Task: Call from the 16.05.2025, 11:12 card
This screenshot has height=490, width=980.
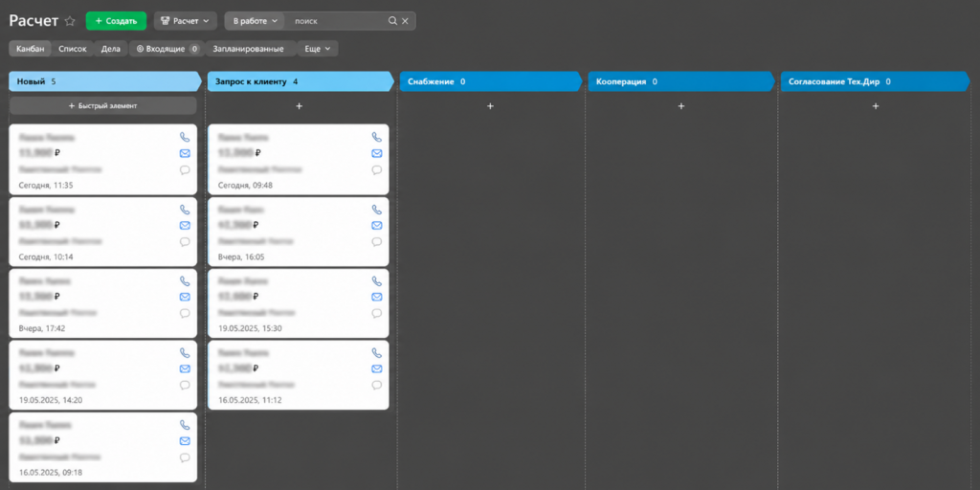Action: (376, 352)
